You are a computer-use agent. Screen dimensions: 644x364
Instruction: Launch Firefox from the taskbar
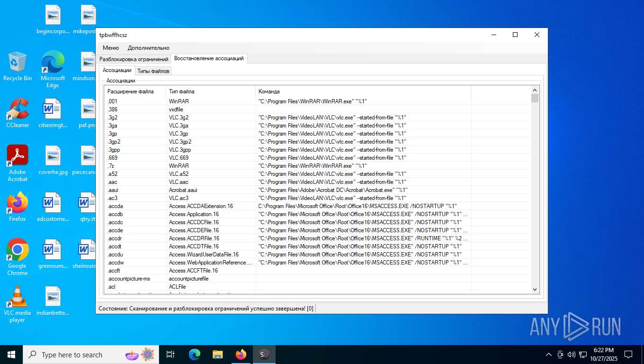(x=241, y=355)
